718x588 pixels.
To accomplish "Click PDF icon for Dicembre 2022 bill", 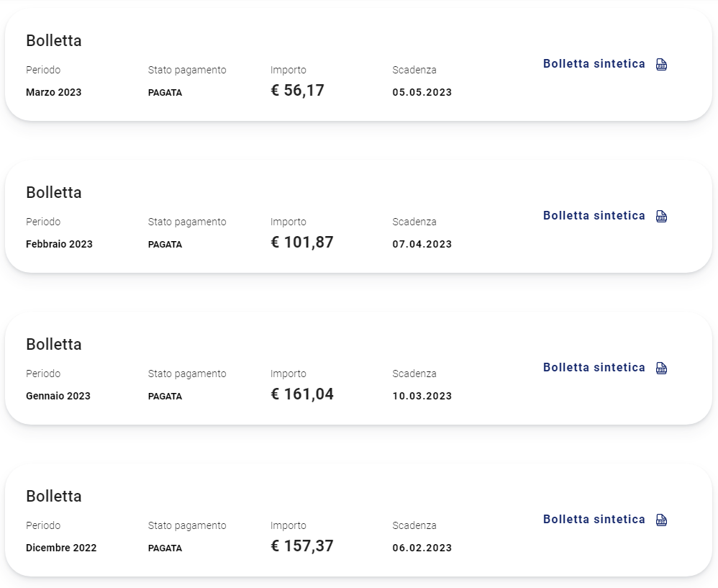I will (x=661, y=520).
